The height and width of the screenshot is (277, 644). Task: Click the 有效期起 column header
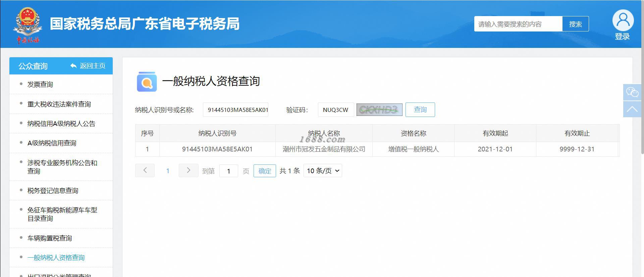click(495, 133)
